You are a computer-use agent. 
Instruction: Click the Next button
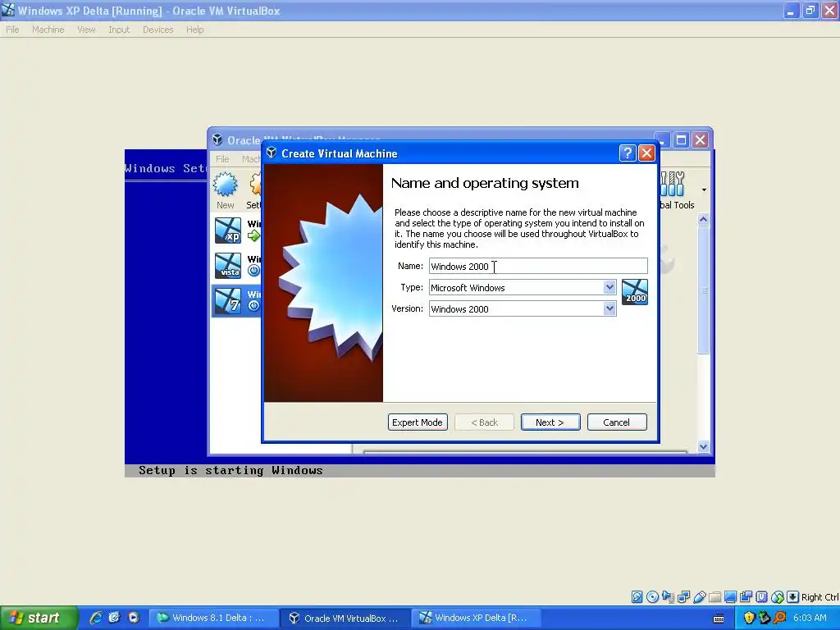point(550,422)
